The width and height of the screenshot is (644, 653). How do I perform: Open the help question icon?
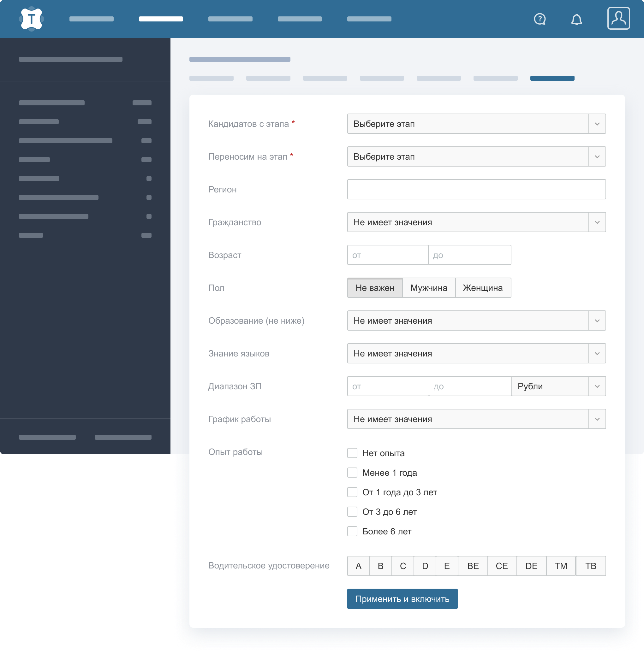[540, 19]
